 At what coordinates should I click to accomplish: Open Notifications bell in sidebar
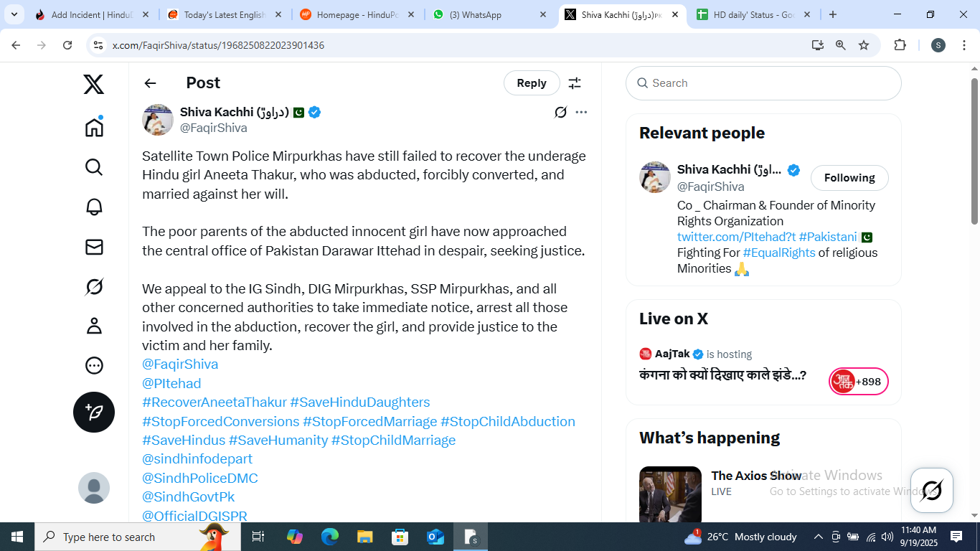[x=94, y=207]
